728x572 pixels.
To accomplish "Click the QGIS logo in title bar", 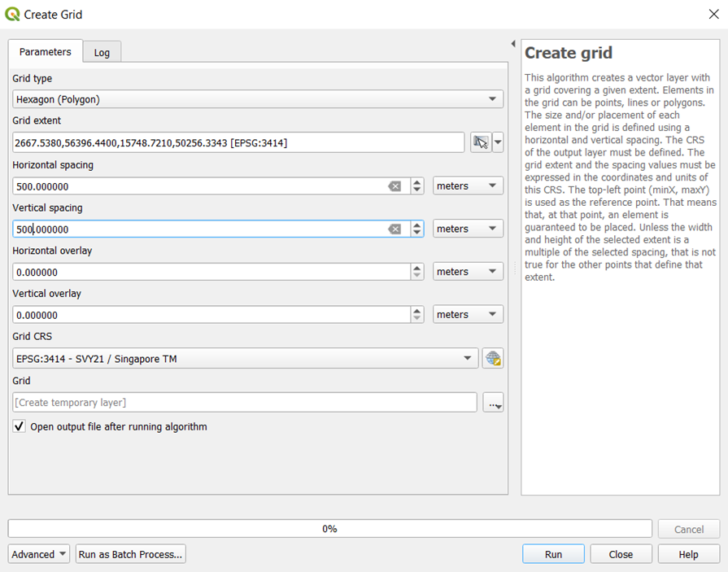I will coord(12,14).
